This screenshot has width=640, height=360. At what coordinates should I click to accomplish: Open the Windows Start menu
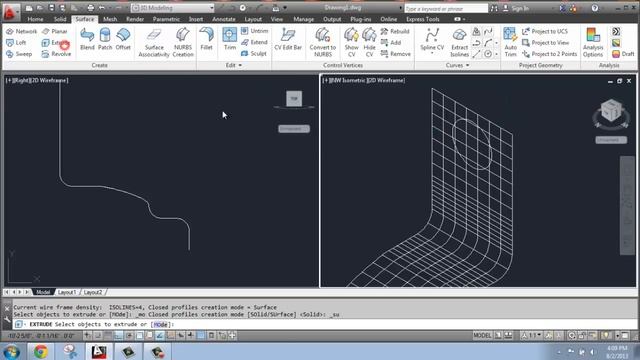click(11, 352)
